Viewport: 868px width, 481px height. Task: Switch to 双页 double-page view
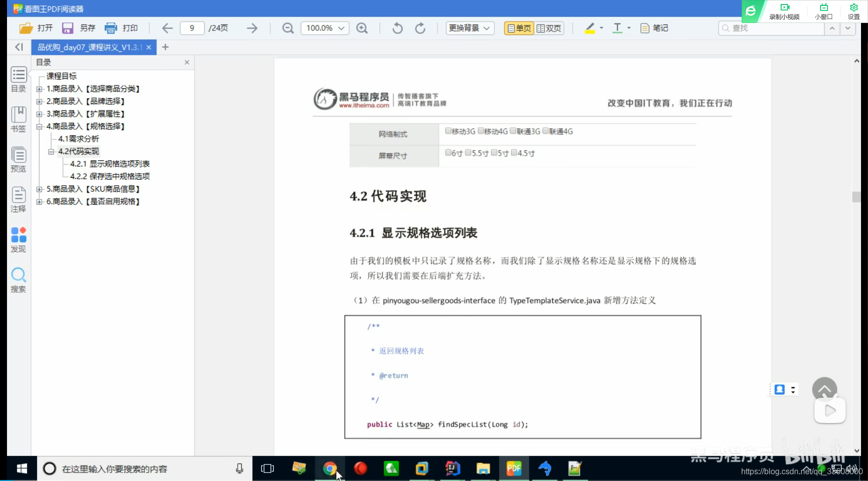549,28
